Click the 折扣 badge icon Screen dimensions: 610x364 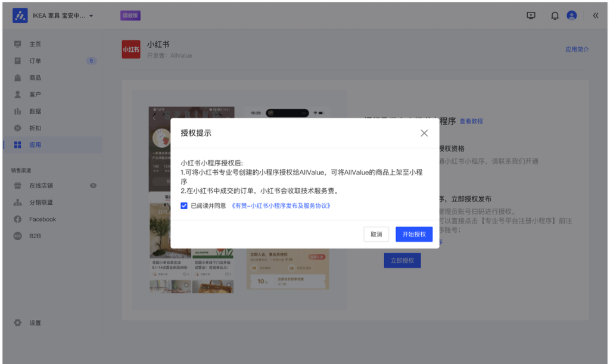[17, 128]
